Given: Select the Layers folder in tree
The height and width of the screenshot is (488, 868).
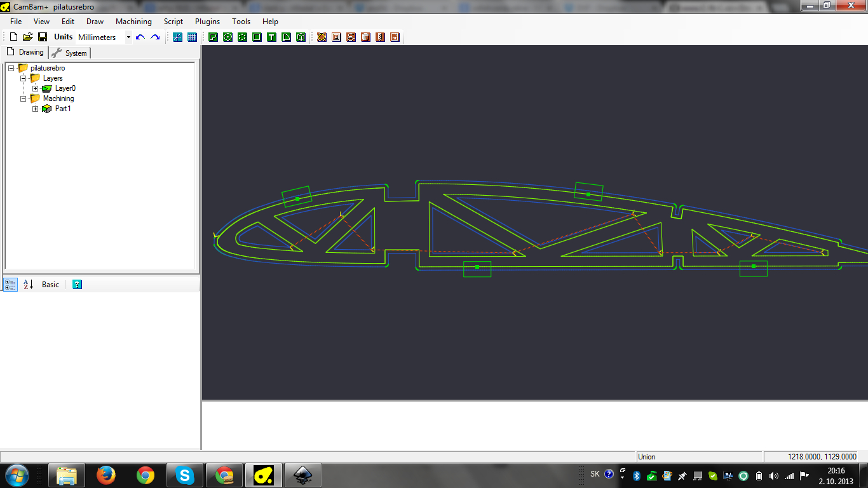Looking at the screenshot, I should [x=53, y=78].
